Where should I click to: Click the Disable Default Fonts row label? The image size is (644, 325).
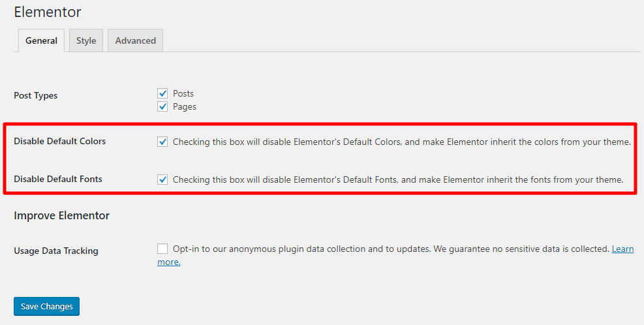tap(58, 179)
